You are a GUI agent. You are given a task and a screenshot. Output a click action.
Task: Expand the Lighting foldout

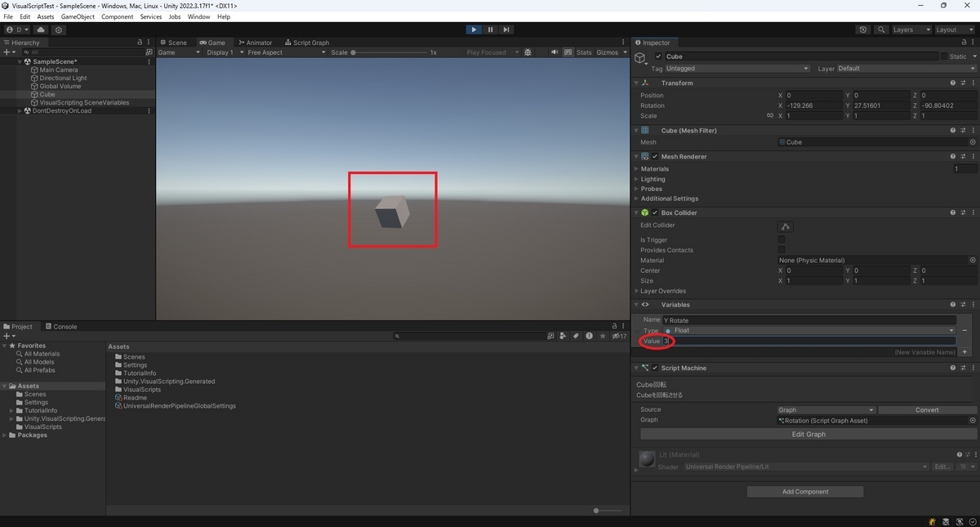637,179
